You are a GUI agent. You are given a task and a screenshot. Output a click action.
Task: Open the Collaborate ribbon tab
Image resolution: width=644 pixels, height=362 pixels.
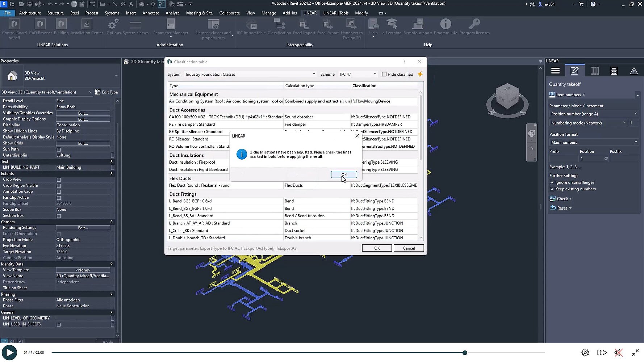(x=229, y=13)
